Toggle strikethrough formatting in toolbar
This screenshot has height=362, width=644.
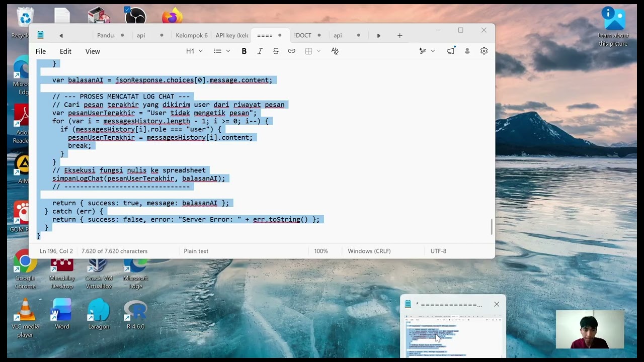tap(276, 51)
